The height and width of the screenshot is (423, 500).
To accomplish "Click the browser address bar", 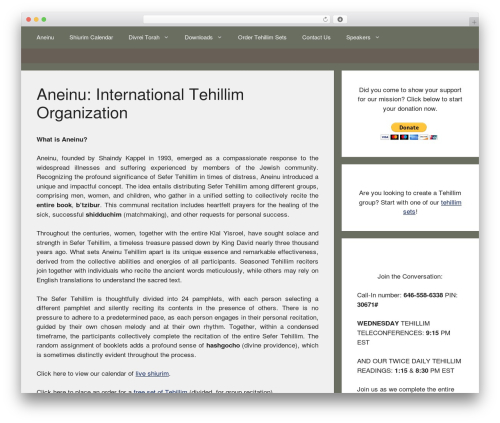I will (236, 19).
